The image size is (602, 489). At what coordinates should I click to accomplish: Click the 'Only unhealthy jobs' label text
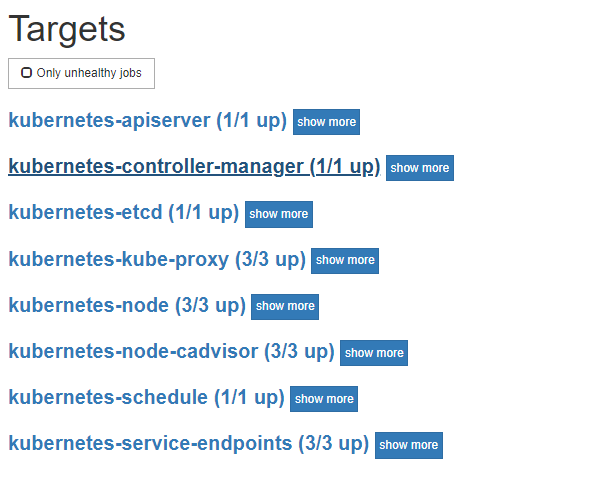(x=89, y=73)
